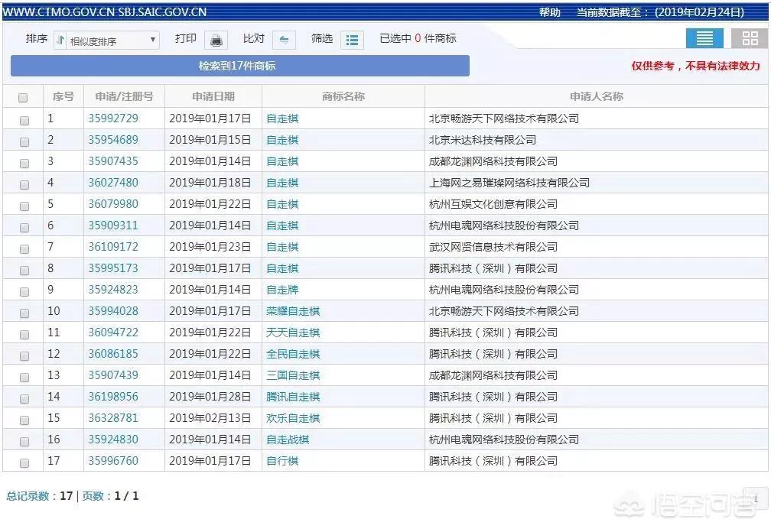Click page number 1 pagination button
The height and width of the screenshot is (532, 771).
pos(755,498)
